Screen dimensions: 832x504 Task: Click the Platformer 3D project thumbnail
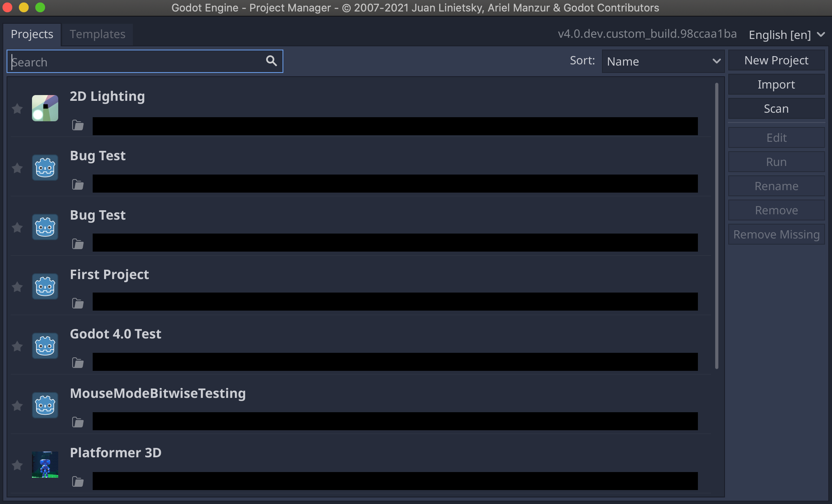point(45,465)
